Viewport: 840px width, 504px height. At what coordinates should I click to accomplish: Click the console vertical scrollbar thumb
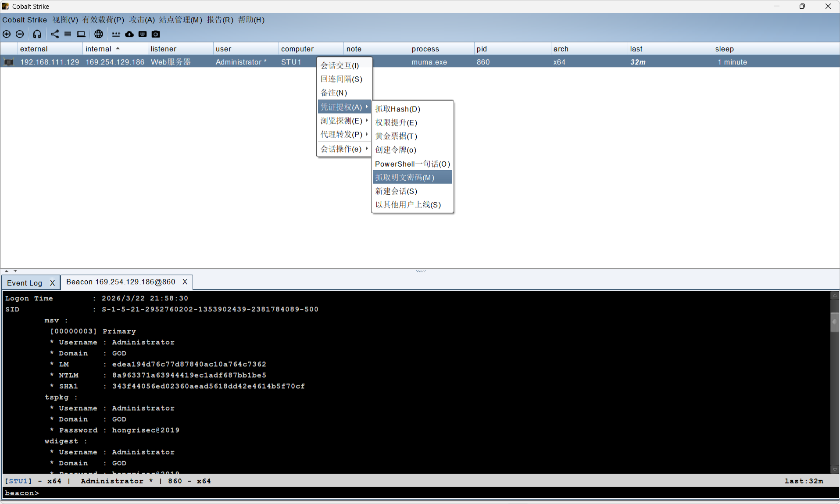pyautogui.click(x=835, y=322)
